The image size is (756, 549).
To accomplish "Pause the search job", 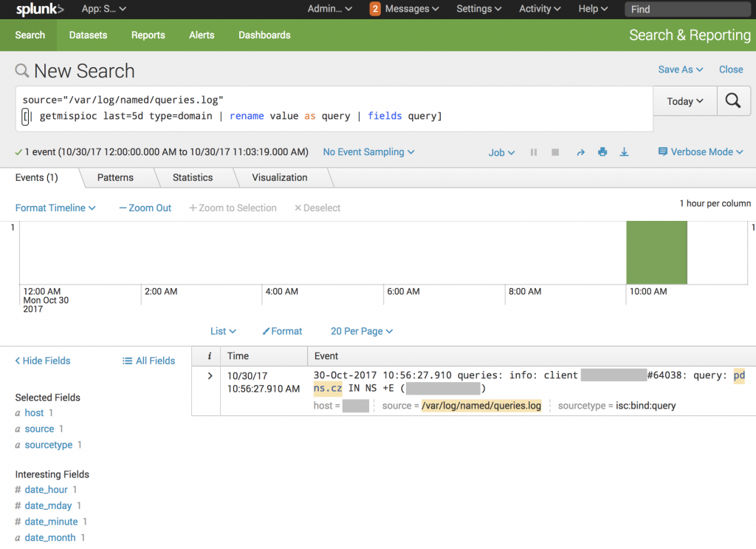I will tap(533, 152).
